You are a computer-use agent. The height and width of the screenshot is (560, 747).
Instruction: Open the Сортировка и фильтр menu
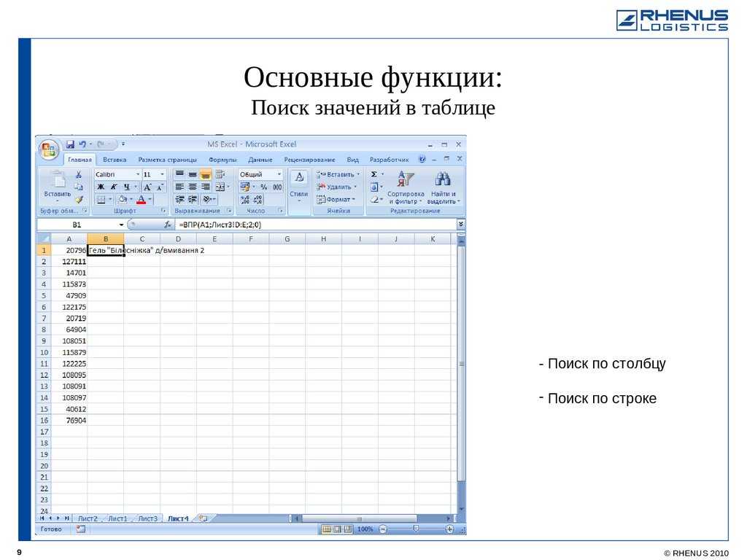coord(406,187)
